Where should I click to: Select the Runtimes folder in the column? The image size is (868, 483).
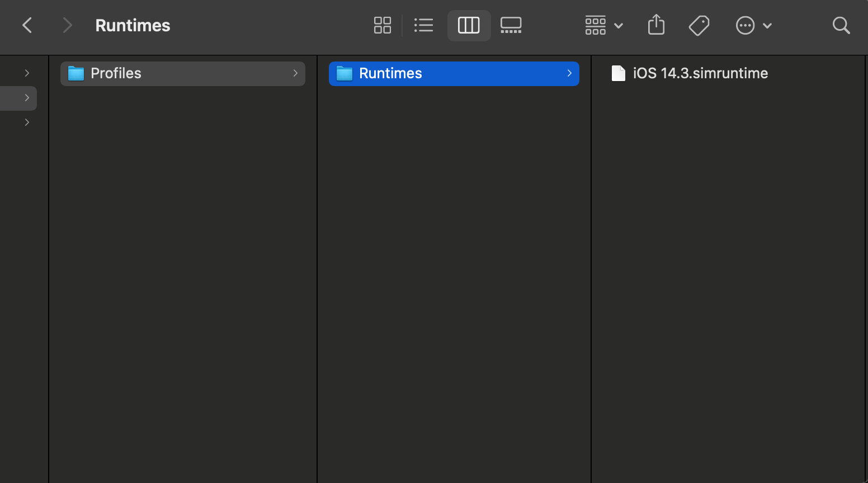click(x=390, y=73)
